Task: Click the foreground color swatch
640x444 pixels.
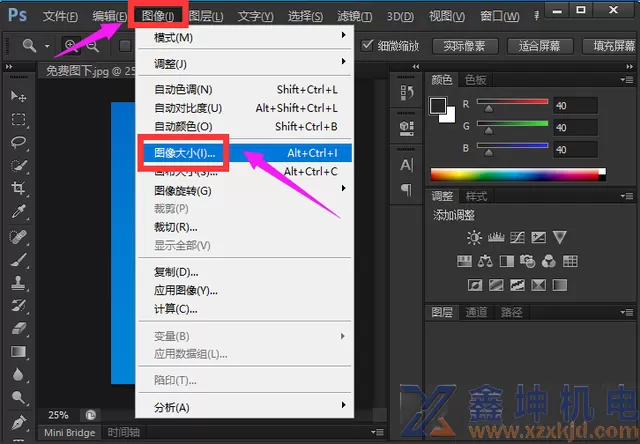Action: click(x=438, y=106)
